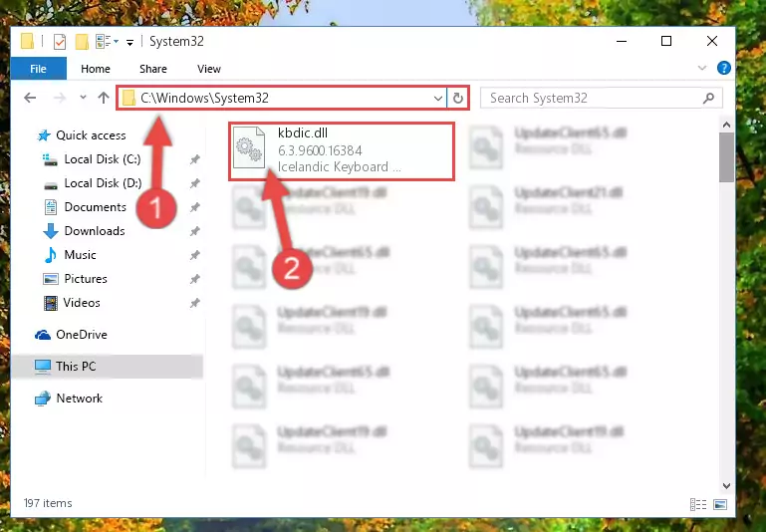Open Help with the blue question mark icon
Viewport: 766px width, 532px height.
coord(723,68)
